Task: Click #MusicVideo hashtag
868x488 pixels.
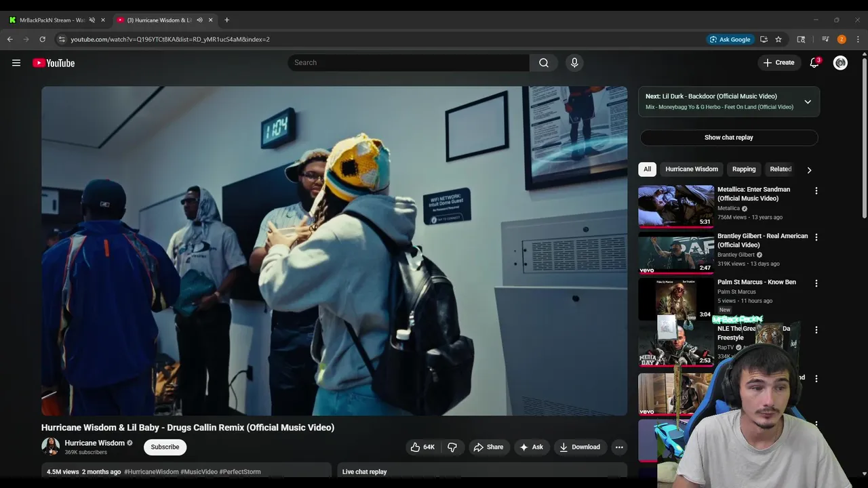Action: (199, 472)
